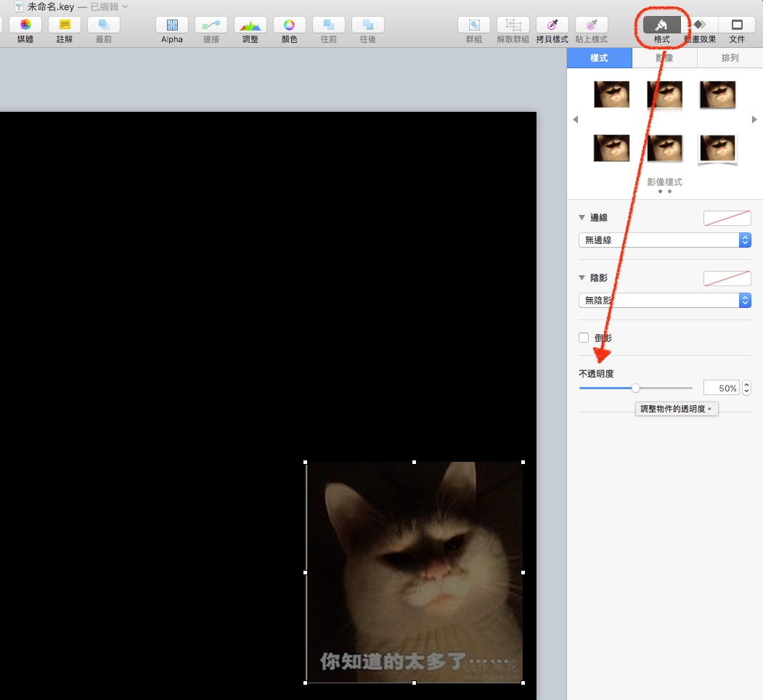
Task: Open the 無陰影 shadow type dropdown
Action: tap(664, 300)
